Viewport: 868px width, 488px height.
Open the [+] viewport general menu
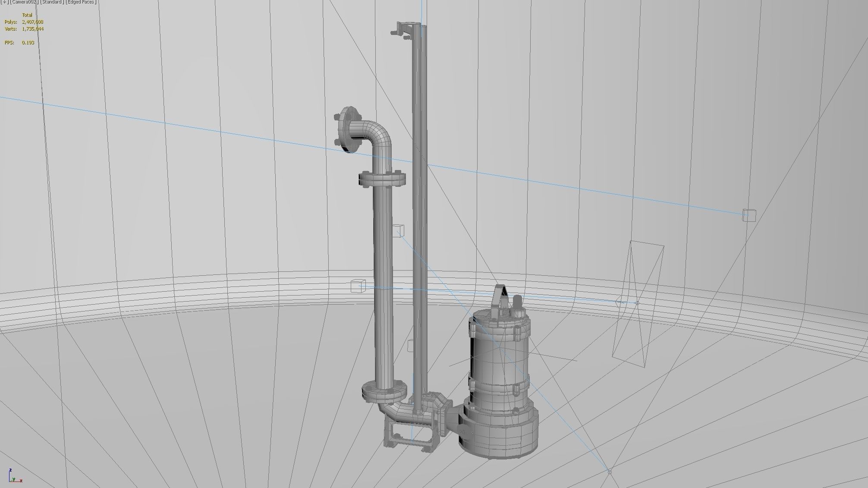point(4,2)
